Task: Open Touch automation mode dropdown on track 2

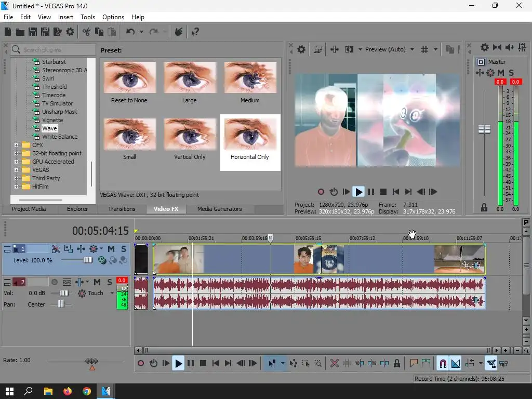Action: coord(112,293)
